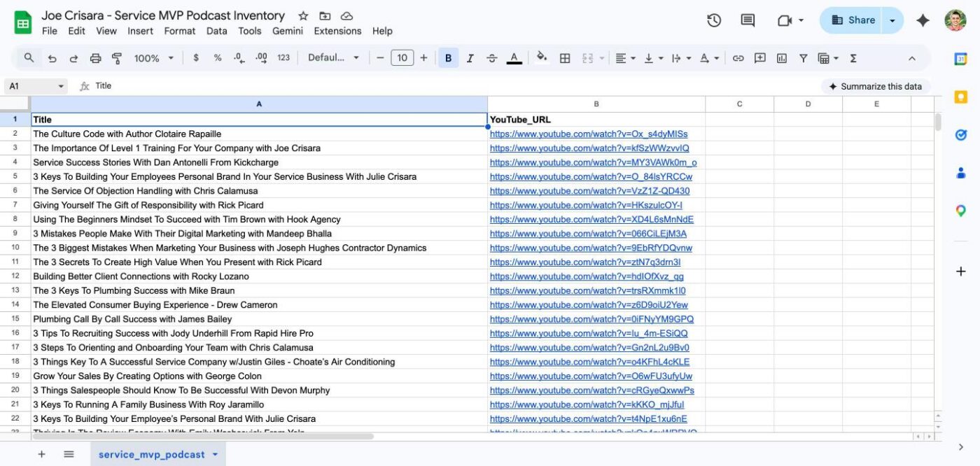Select the Paint format tool

[117, 57]
